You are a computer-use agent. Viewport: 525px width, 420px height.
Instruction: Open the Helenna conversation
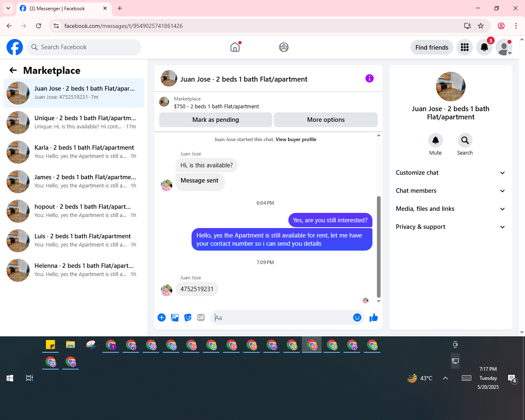coord(74,270)
